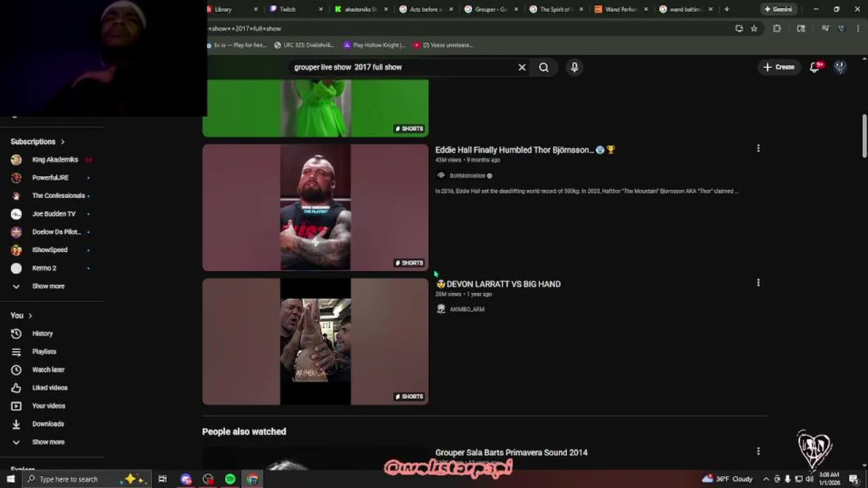868x488 pixels.
Task: Open DEVON LARRATT VS BIG HAND title
Action: 498,284
